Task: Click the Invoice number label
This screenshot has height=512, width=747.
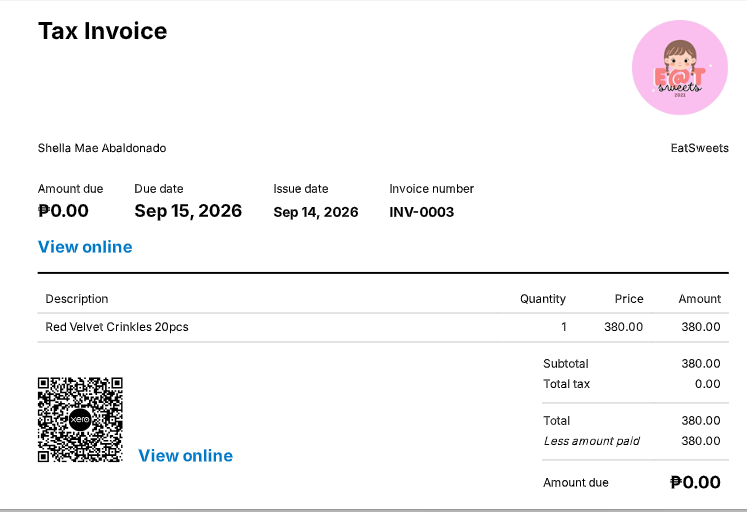Action: (x=432, y=189)
